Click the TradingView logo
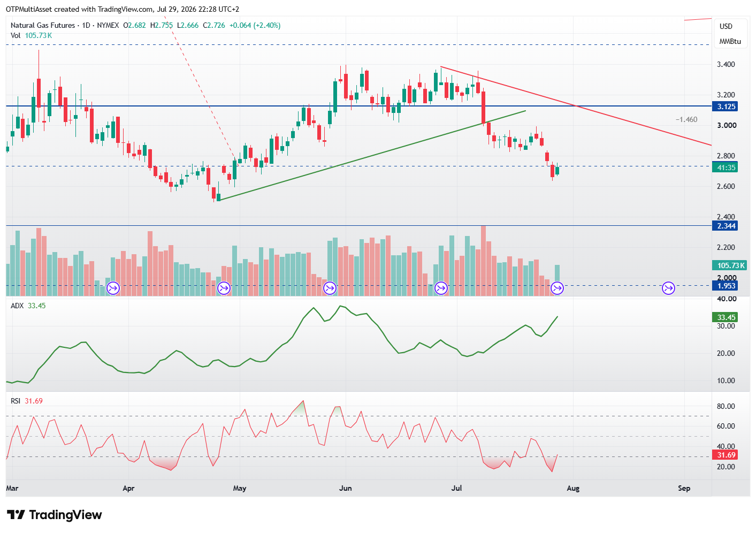Screen dimensions: 756x533 [55, 515]
